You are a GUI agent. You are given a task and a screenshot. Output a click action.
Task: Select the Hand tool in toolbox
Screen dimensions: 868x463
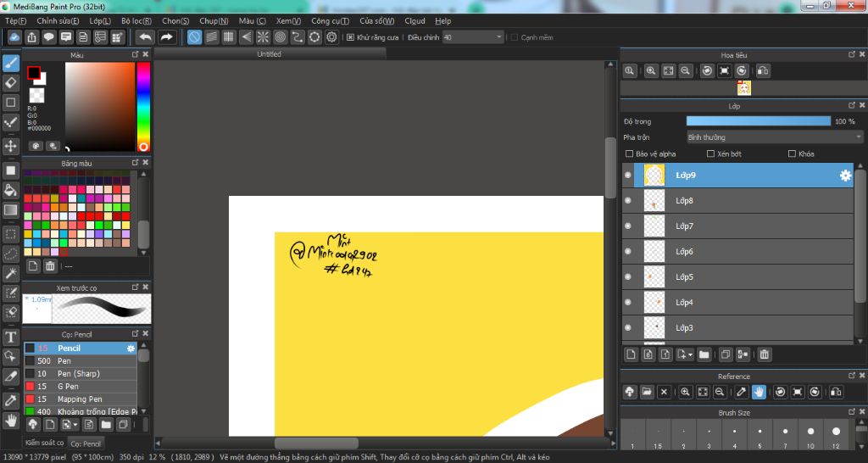coord(10,420)
